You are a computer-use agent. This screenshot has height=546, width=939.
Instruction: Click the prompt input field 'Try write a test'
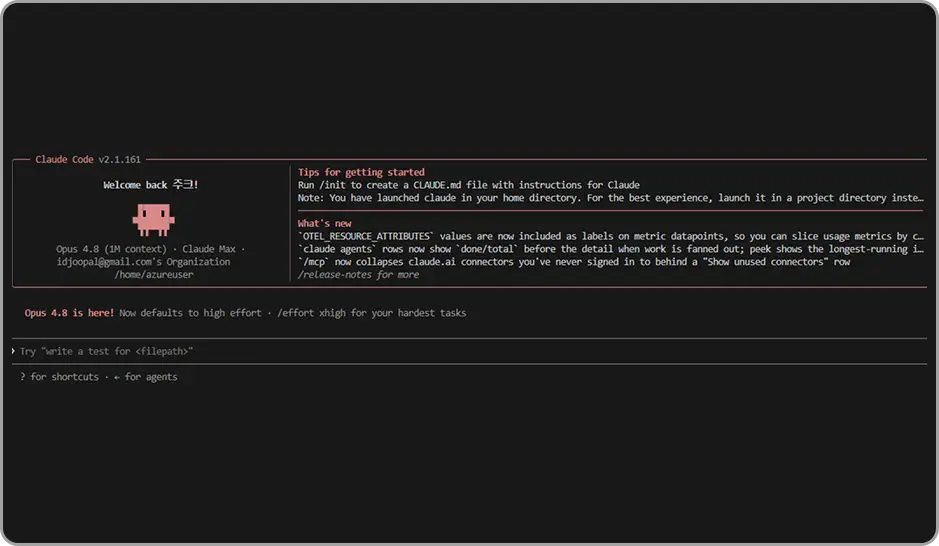tap(470, 351)
